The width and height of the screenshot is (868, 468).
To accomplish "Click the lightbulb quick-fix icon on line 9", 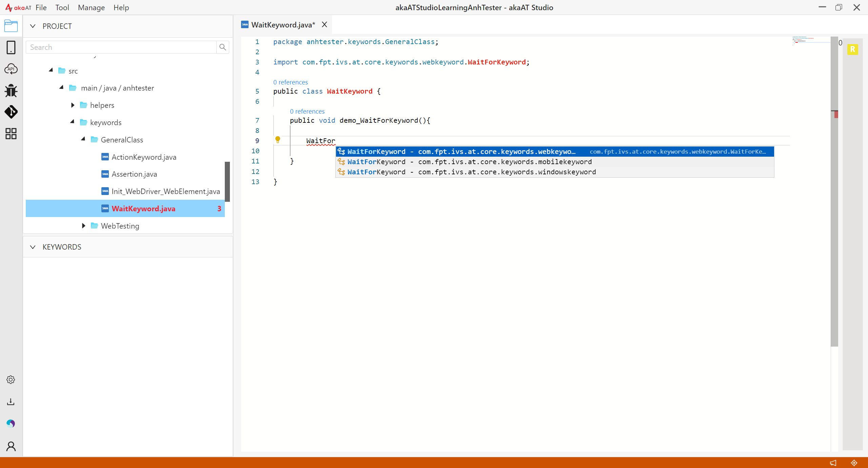I will tap(278, 139).
